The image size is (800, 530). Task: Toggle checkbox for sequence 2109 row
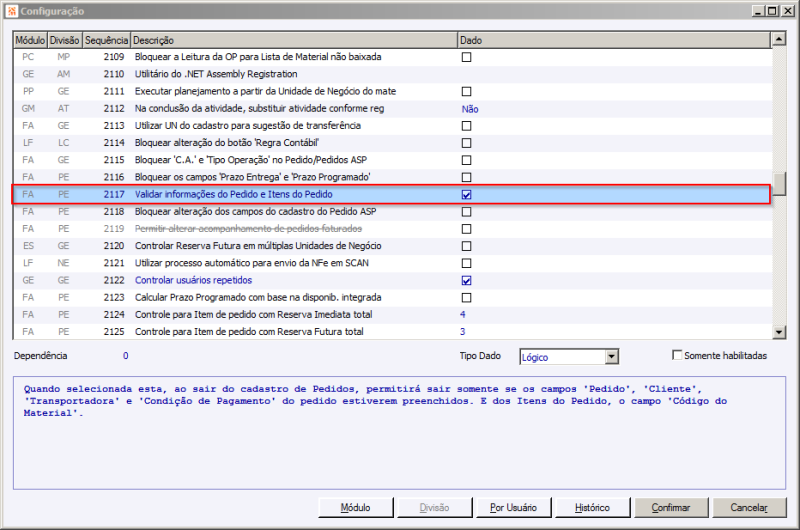(x=466, y=57)
